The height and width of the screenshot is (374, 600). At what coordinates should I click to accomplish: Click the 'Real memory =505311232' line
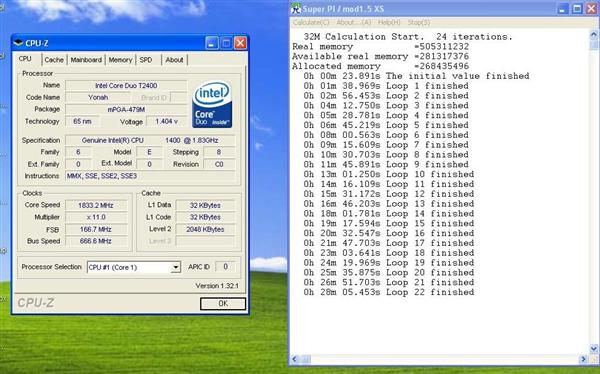(x=380, y=47)
